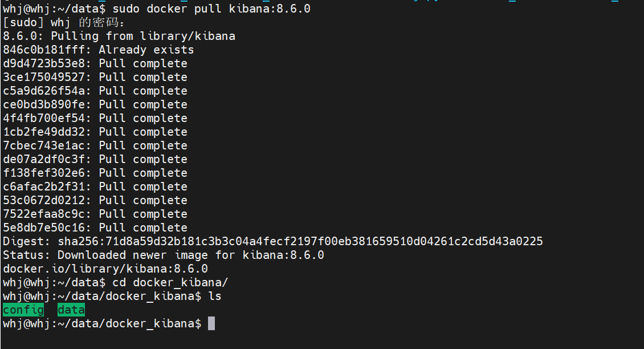Click the docker.io/library/kibana:8.6.0 line
The height and width of the screenshot is (349, 644).
(105, 269)
